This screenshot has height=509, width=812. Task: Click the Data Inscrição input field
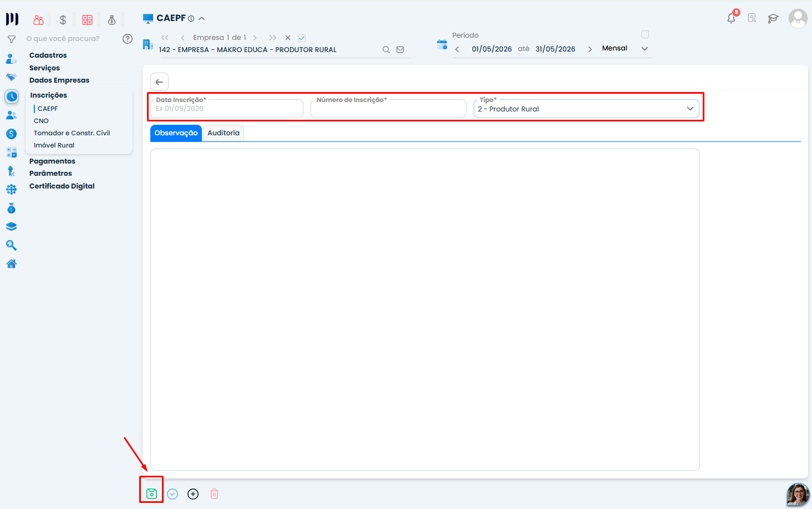pos(227,109)
